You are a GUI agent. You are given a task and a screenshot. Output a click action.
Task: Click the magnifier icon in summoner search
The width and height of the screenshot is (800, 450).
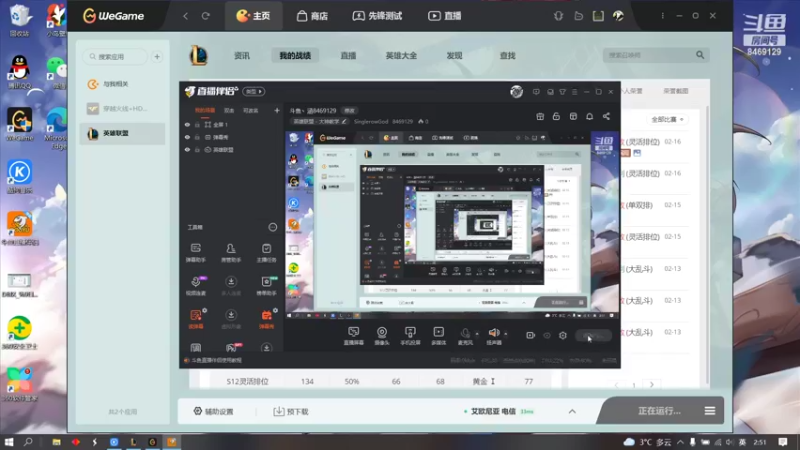[700, 55]
